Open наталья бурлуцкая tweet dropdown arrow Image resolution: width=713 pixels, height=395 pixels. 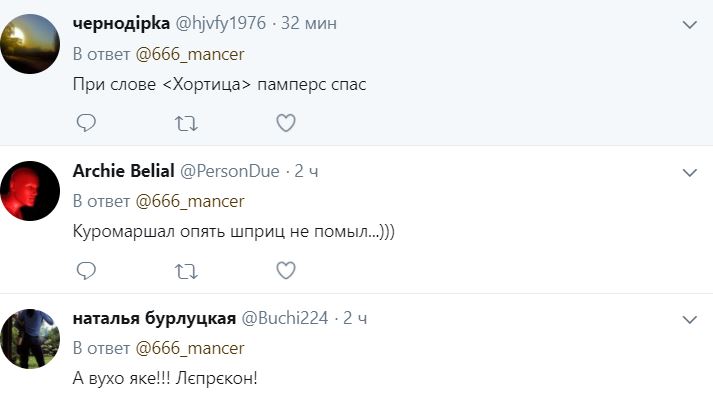pyautogui.click(x=690, y=320)
